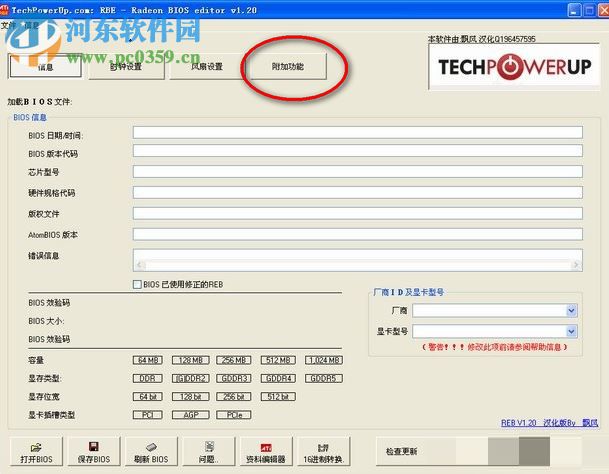Select the 64 bit bus width indicator

tap(148, 397)
